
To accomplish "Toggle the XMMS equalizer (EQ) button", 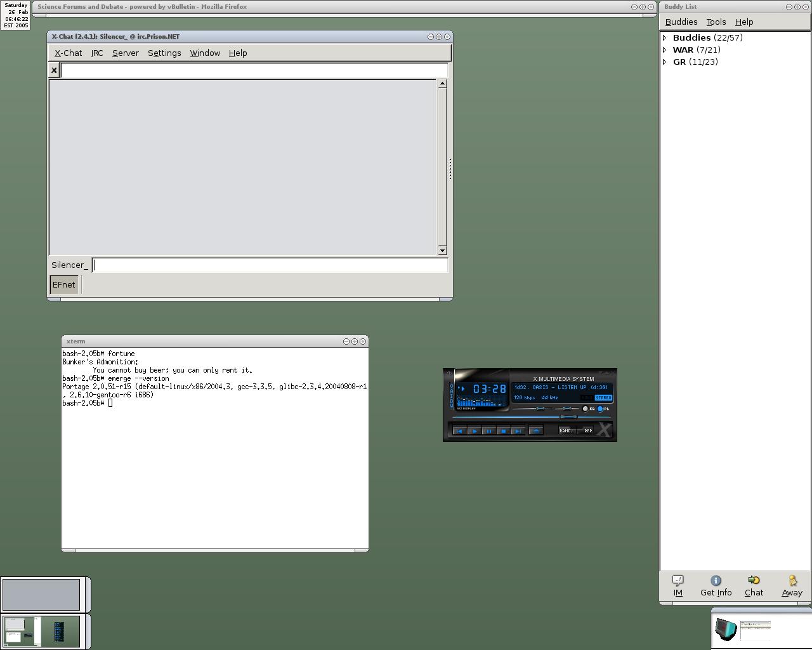I will pyautogui.click(x=586, y=409).
